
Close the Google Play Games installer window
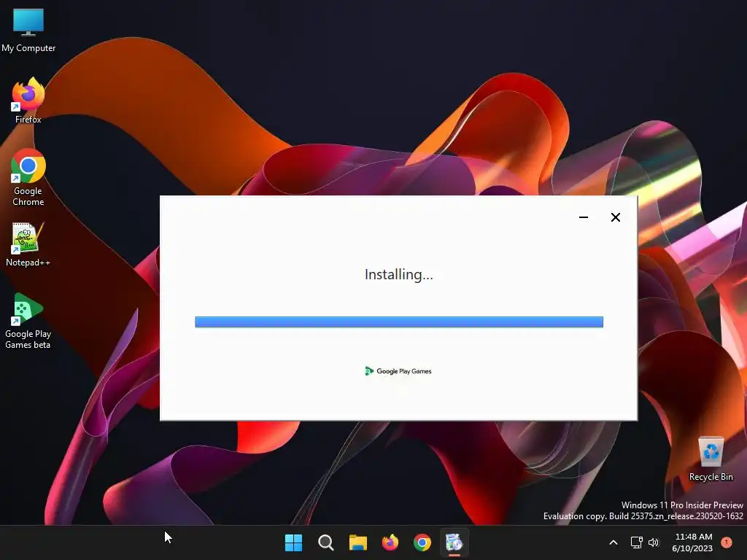pyautogui.click(x=616, y=217)
